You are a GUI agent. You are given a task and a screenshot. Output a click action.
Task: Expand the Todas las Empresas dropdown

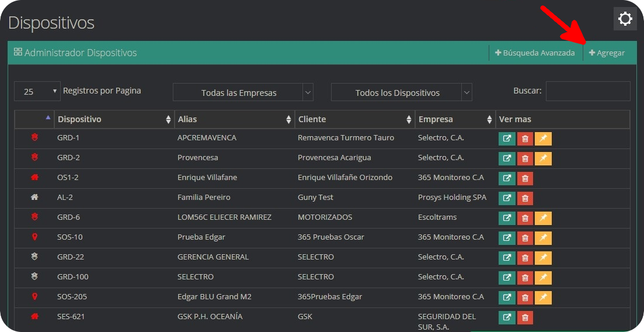tap(243, 92)
